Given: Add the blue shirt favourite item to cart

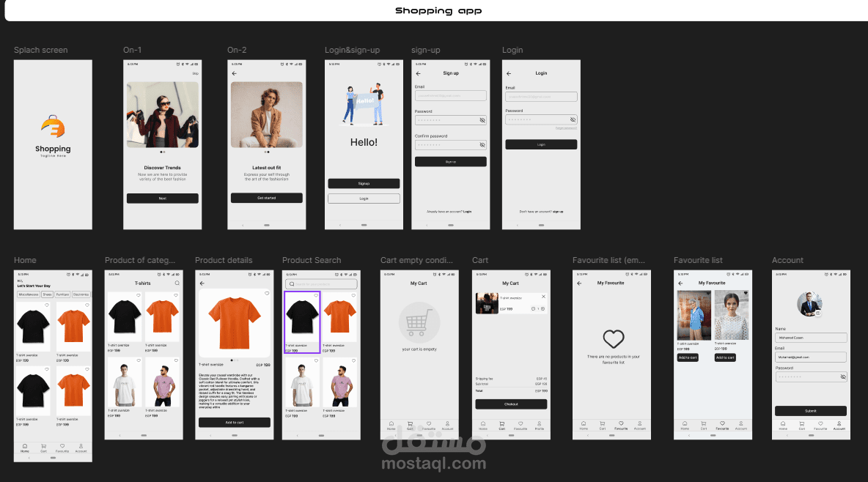Looking at the screenshot, I should coord(688,357).
